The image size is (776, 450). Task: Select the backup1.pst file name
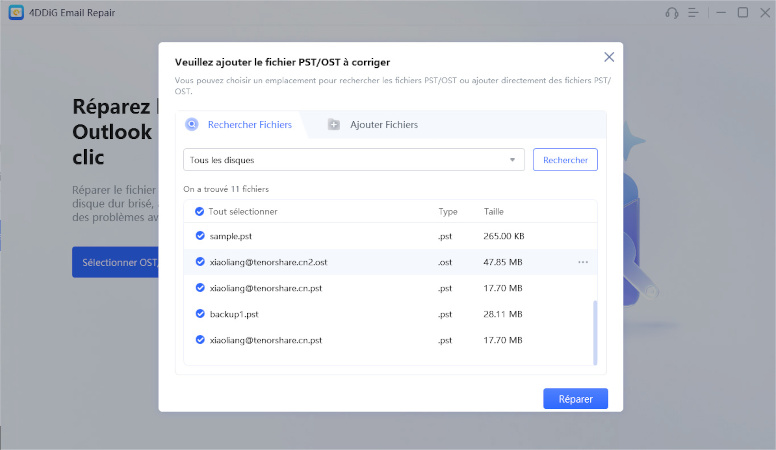[234, 314]
